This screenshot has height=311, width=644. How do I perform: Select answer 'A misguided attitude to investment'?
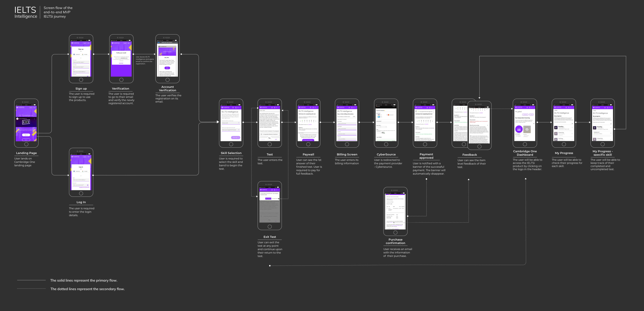[x=269, y=134]
